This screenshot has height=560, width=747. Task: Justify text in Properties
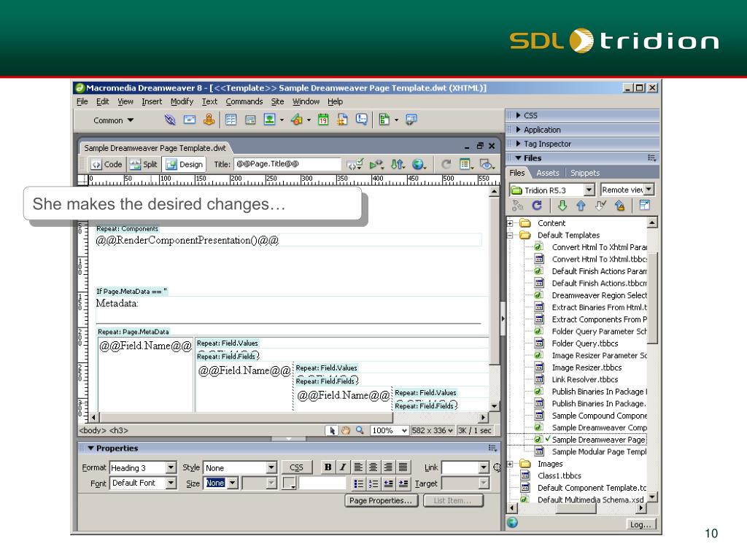(403, 467)
